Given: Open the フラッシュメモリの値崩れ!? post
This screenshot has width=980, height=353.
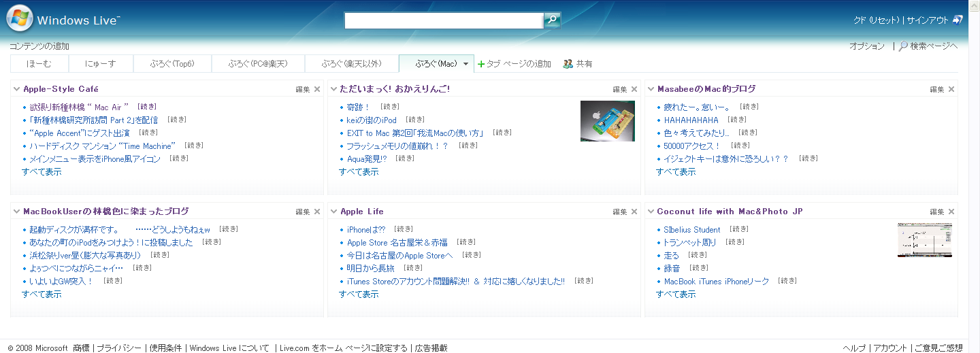Looking at the screenshot, I should (397, 146).
